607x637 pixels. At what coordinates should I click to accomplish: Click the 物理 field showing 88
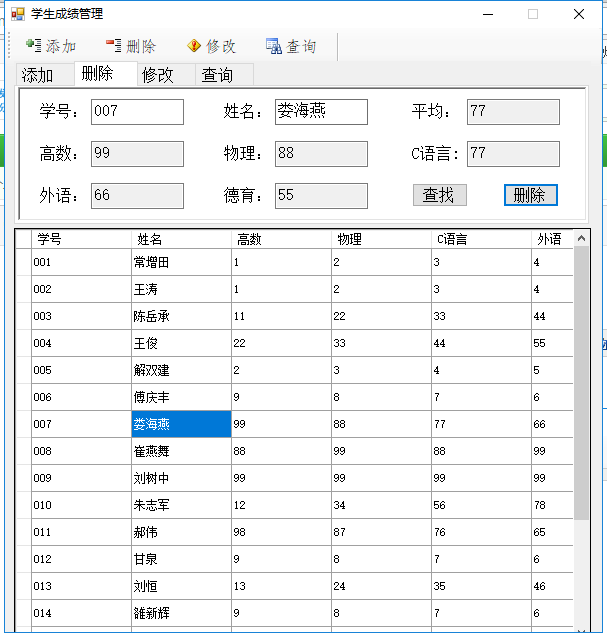click(x=321, y=154)
